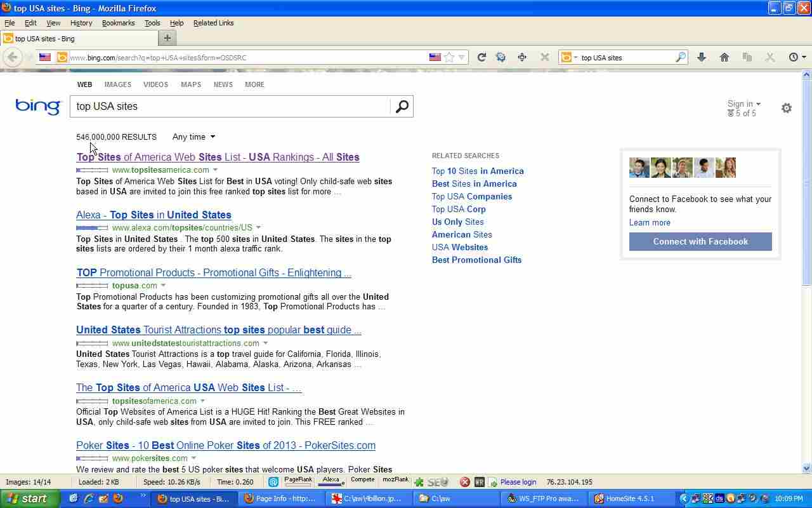Viewport: 812px width, 508px height.
Task: Click the US flag icon left of the address bar
Action: [45, 57]
